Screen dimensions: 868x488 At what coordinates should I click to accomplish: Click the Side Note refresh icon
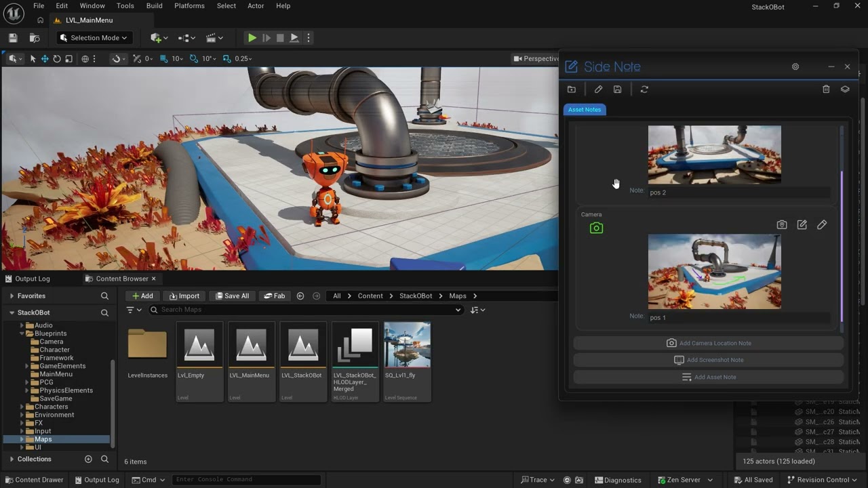pos(644,89)
